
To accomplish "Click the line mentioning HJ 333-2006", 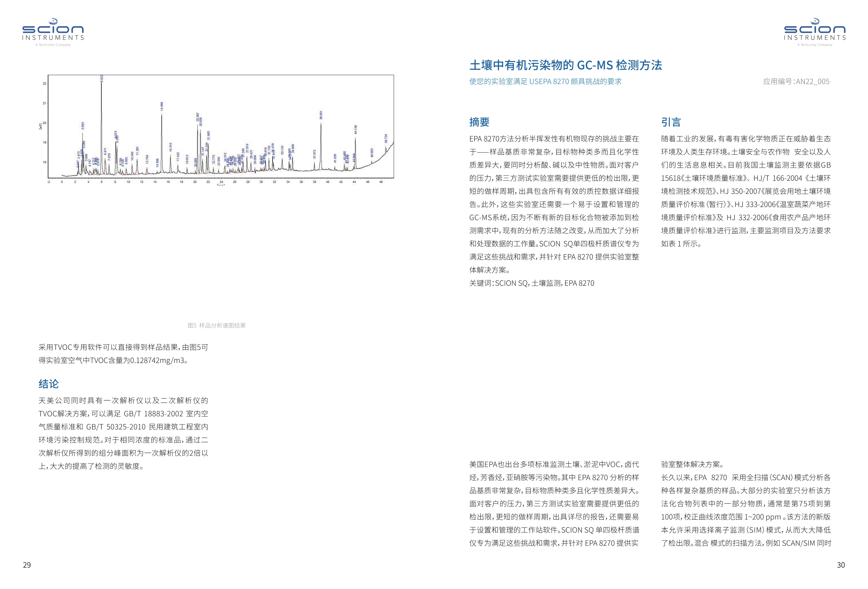I will (746, 204).
